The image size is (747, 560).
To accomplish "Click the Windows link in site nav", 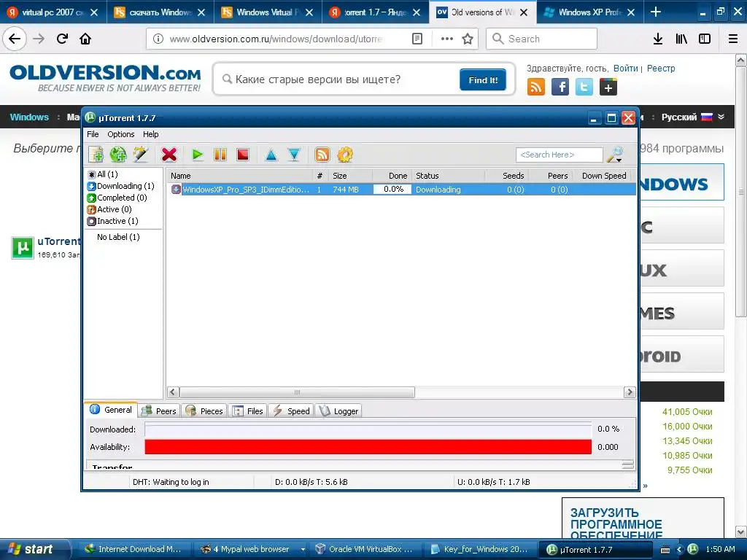I will click(29, 117).
